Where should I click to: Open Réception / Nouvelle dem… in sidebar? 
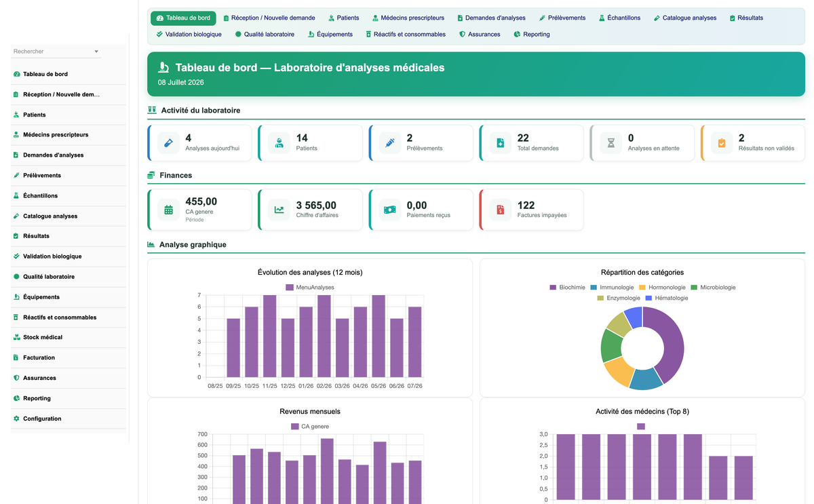click(69, 94)
